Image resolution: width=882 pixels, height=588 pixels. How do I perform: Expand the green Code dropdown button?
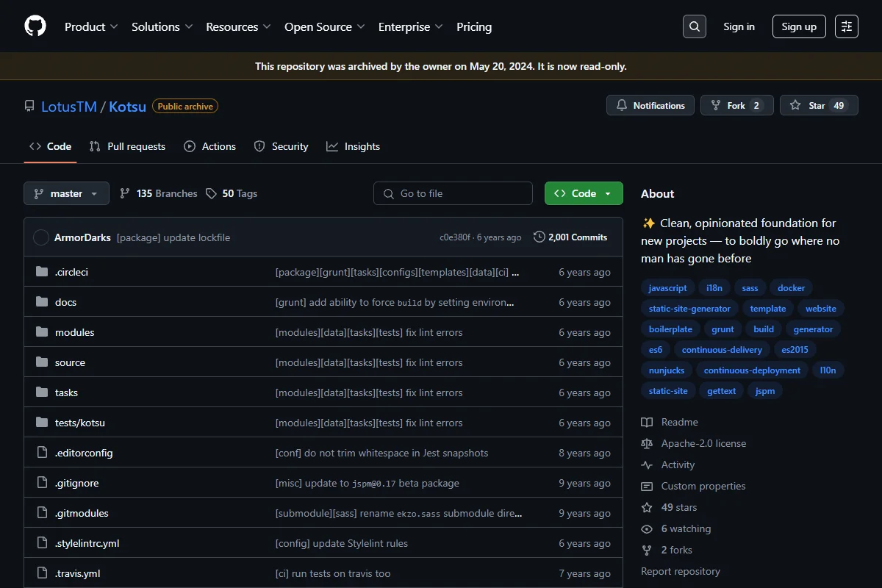click(x=584, y=193)
